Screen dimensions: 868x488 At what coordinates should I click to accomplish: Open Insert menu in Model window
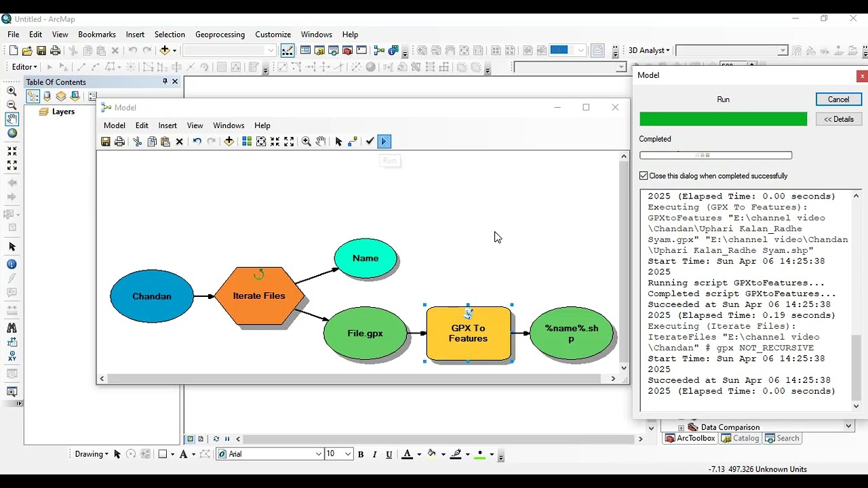tap(167, 125)
